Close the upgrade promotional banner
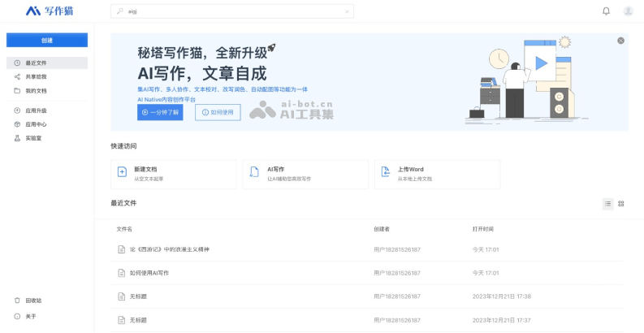Screen dimensions: 644x333 point(620,41)
